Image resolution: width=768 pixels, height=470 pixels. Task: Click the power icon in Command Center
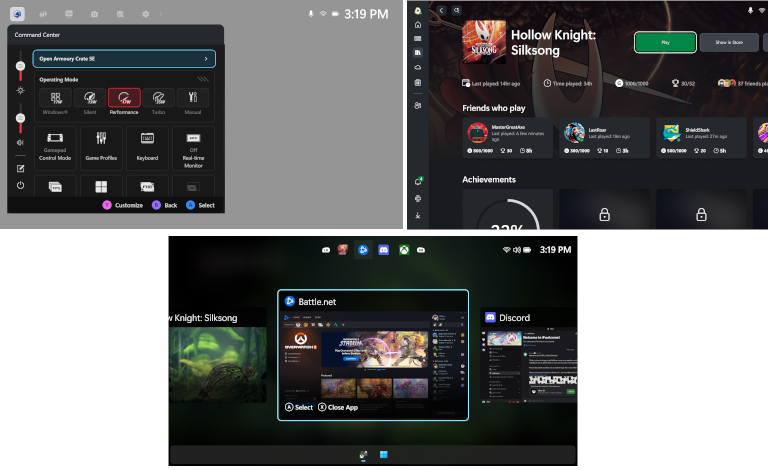[20, 185]
